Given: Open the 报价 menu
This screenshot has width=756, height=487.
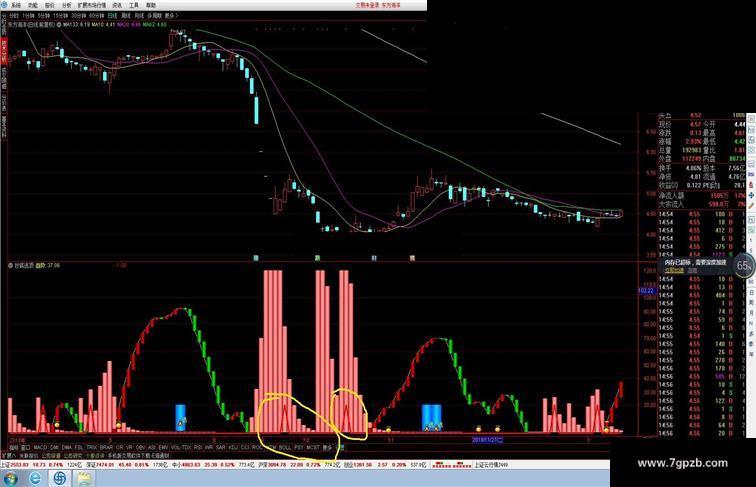Looking at the screenshot, I should pyautogui.click(x=50, y=5).
